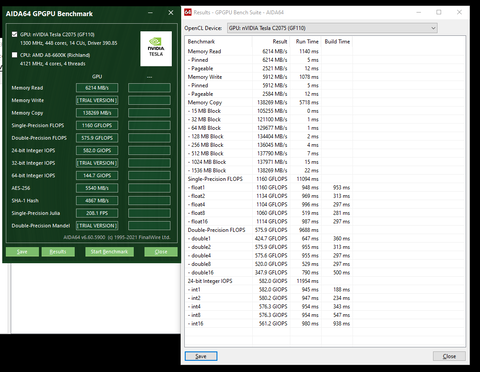Click Save button in the Results window
Screen dimensions: 480x372
click(x=201, y=356)
